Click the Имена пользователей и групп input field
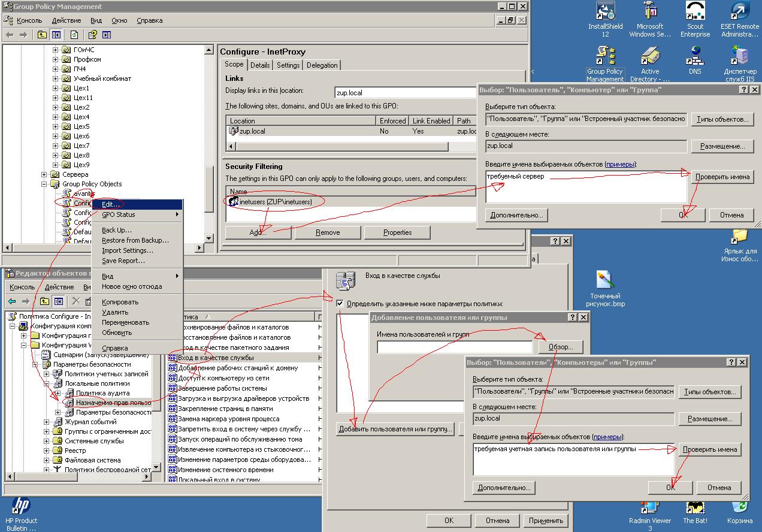The width and height of the screenshot is (762, 532). coord(455,347)
